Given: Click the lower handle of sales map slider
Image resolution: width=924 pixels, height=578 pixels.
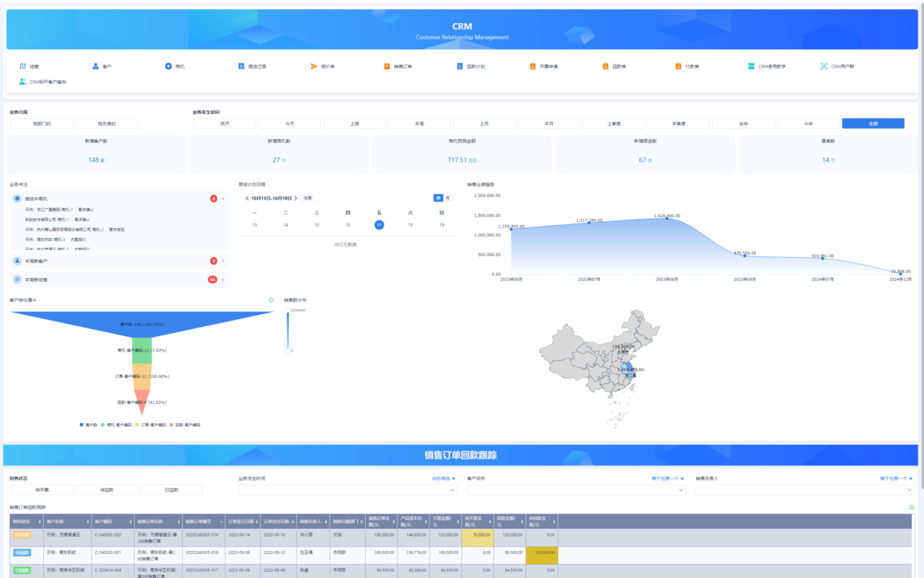Looking at the screenshot, I should 289,351.
